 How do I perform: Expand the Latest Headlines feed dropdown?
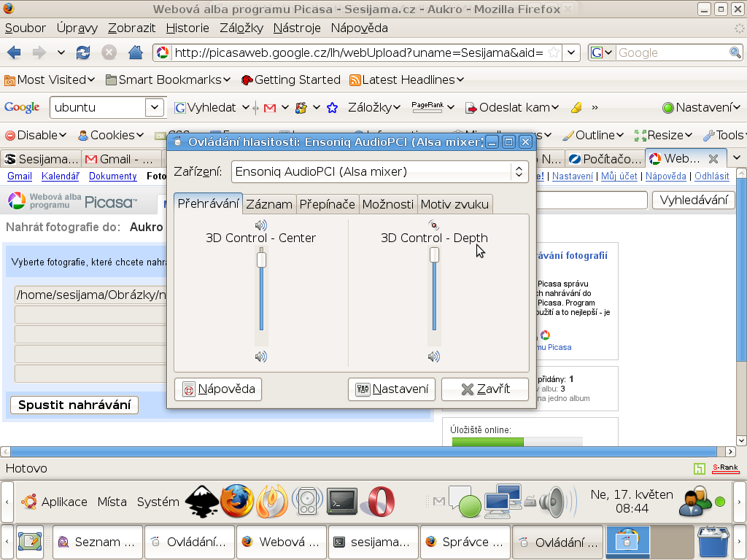tap(406, 79)
